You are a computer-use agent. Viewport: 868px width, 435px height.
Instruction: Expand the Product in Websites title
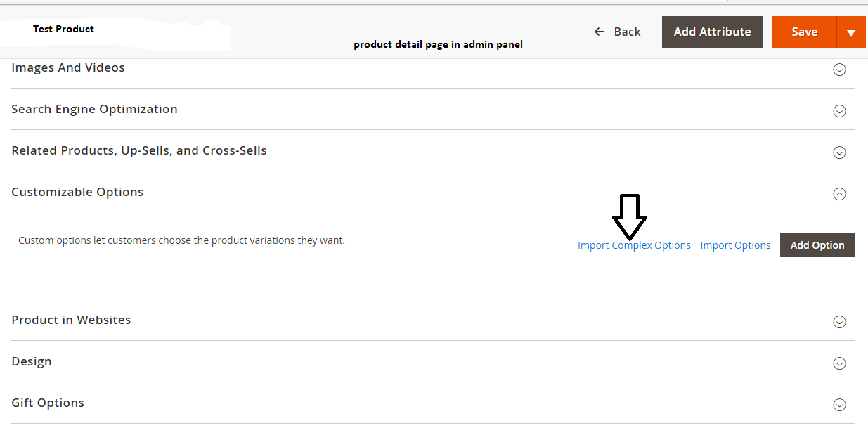tap(71, 320)
